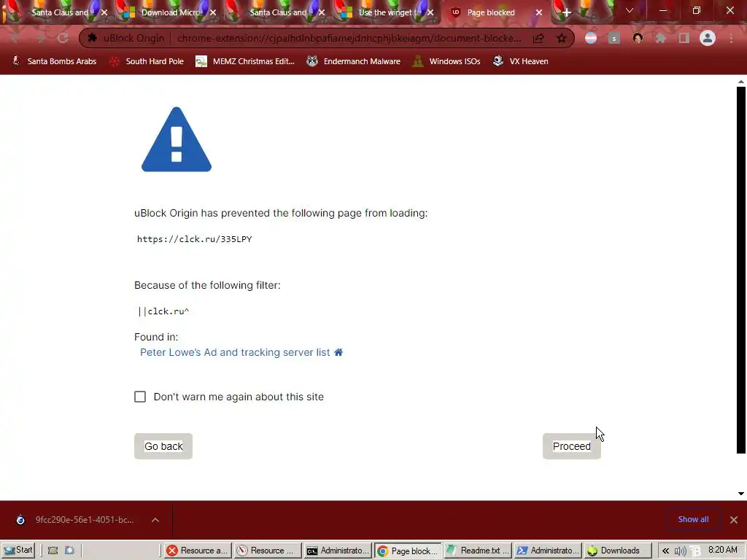Click the volume speaker tray icon

[680, 551]
